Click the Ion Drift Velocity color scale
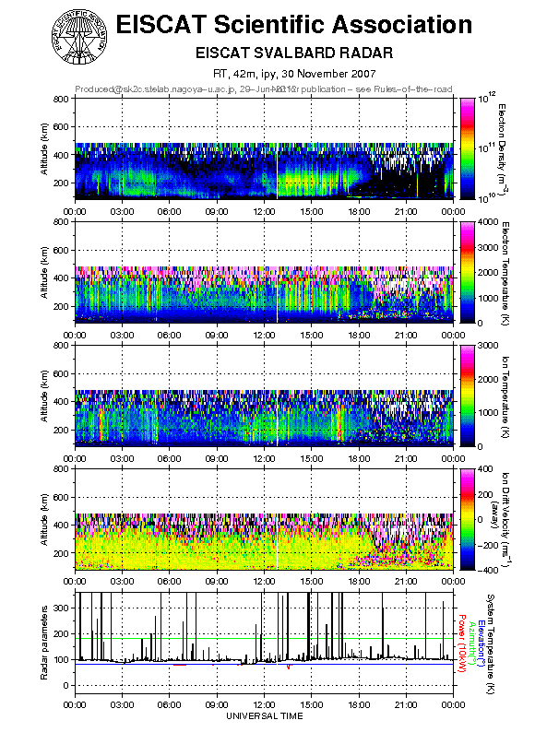Viewport: 535px width, 756px height. point(468,519)
